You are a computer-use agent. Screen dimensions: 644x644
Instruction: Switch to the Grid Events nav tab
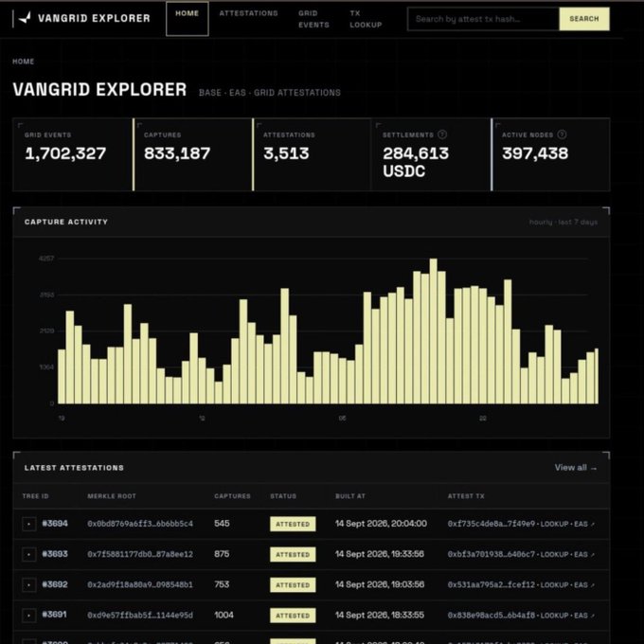pos(313,19)
